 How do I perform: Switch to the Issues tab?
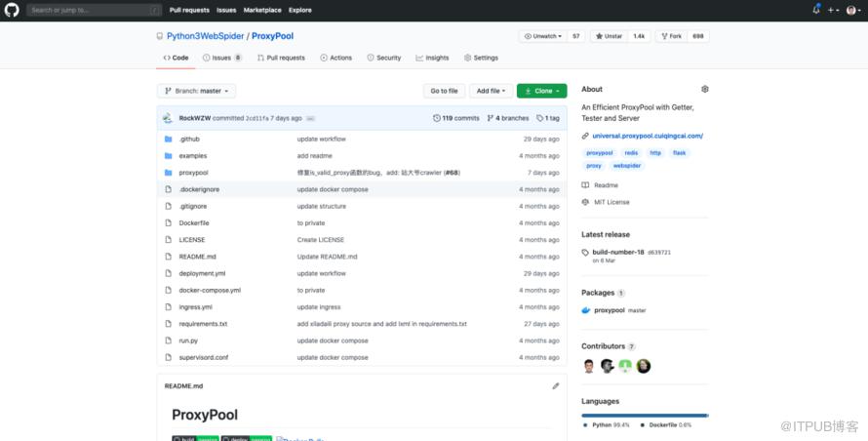point(222,58)
